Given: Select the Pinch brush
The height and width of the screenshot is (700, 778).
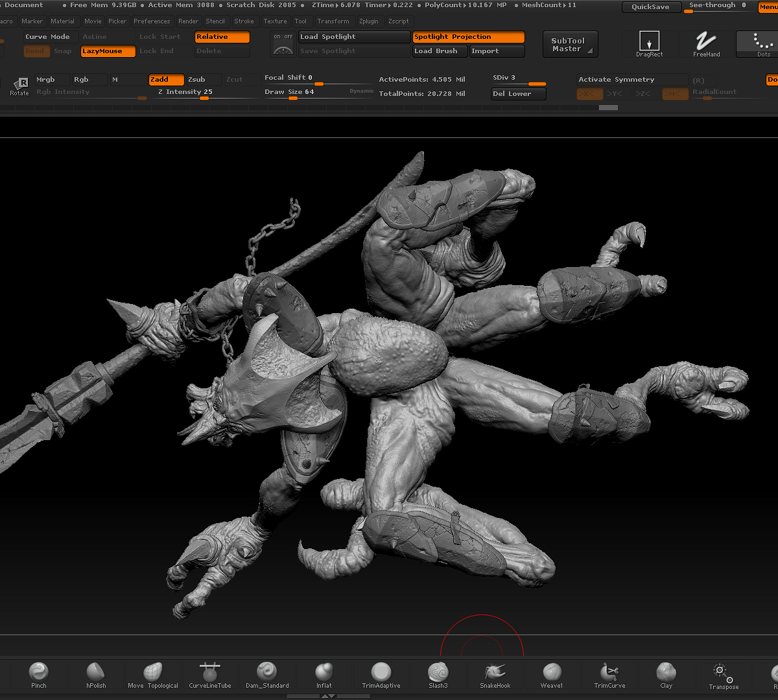Looking at the screenshot, I should pyautogui.click(x=39, y=675).
